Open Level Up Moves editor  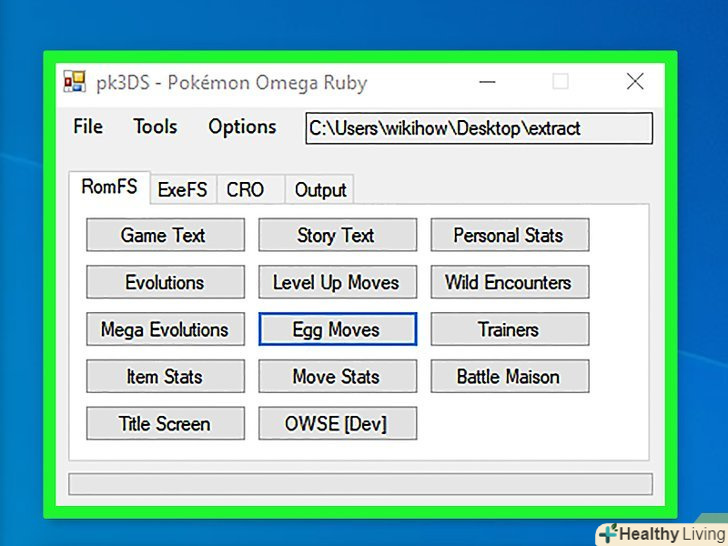[338, 282]
